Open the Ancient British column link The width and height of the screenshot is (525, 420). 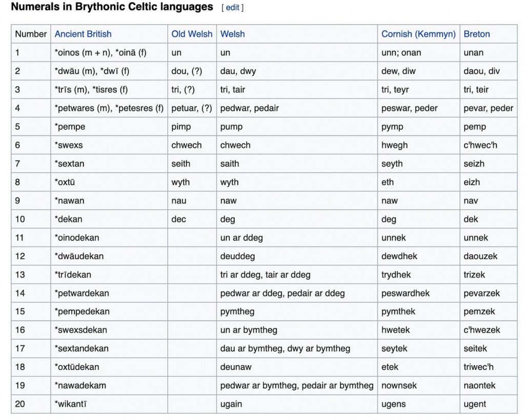pyautogui.click(x=83, y=34)
